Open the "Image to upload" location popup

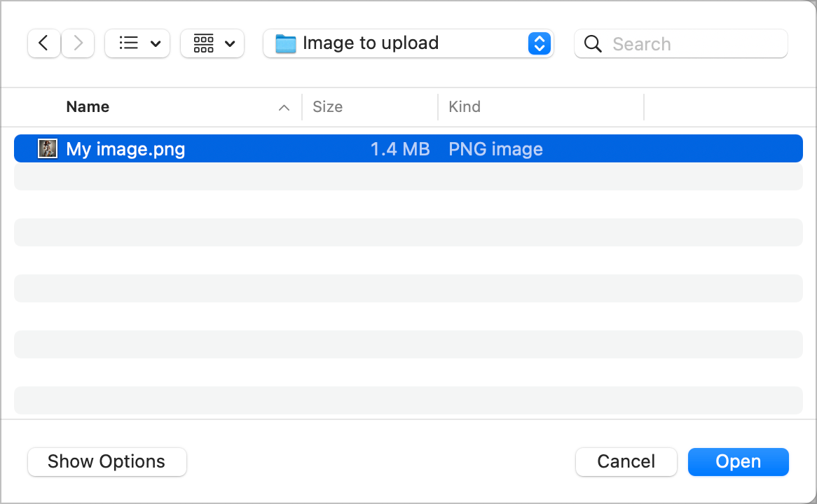tap(408, 43)
